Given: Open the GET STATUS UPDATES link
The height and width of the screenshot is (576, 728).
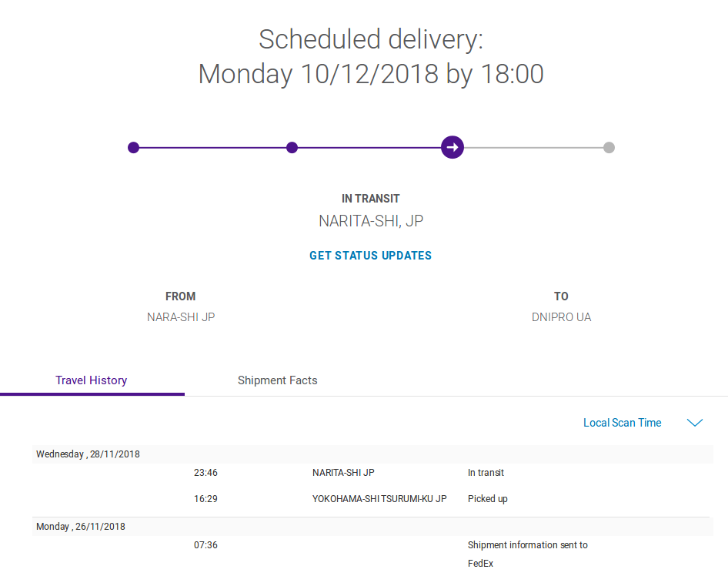Looking at the screenshot, I should tap(370, 256).
